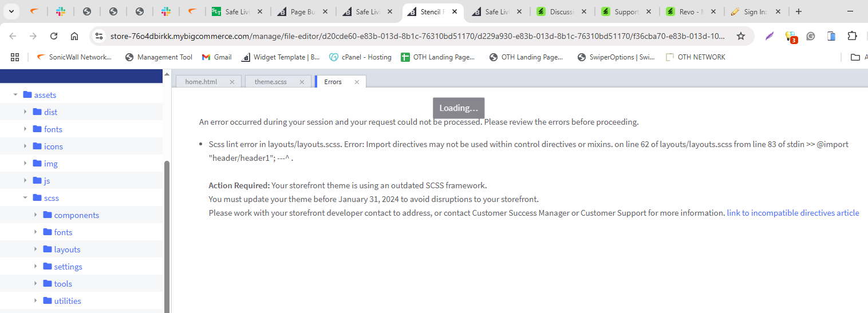Open the browser home page

tap(74, 36)
